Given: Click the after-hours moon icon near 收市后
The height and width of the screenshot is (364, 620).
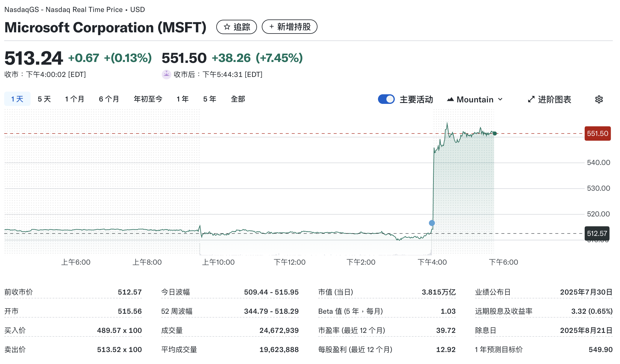Looking at the screenshot, I should (167, 74).
